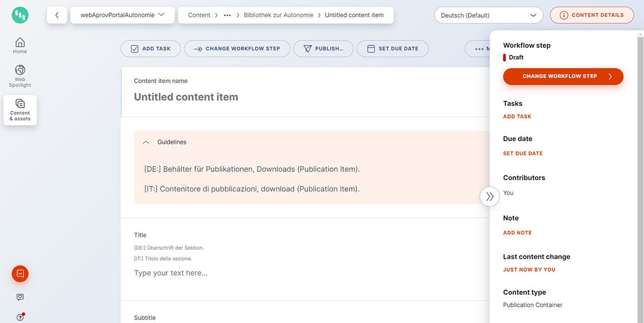The image size is (644, 323).
Task: Expand the breadcrumb ellipsis menu
Action: [227, 15]
